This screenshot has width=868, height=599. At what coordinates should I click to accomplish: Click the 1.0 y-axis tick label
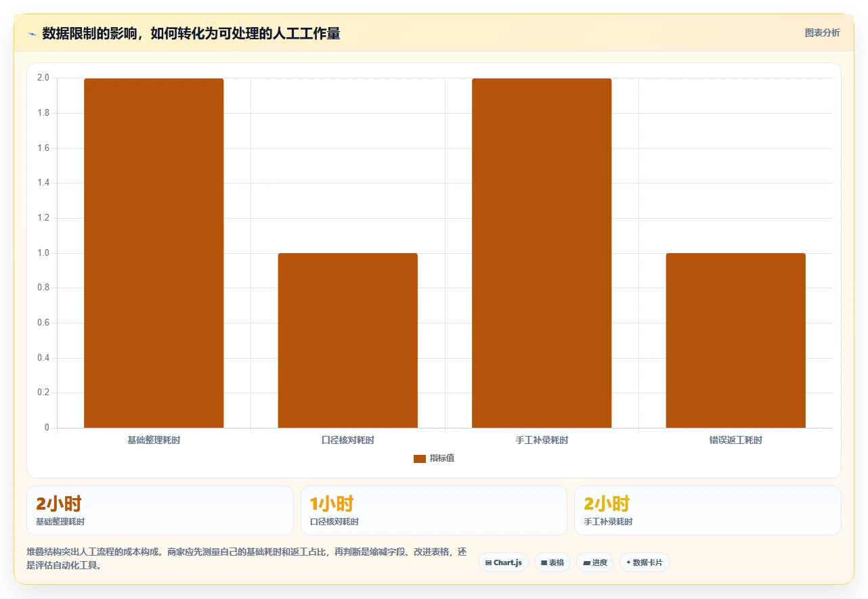coord(43,253)
